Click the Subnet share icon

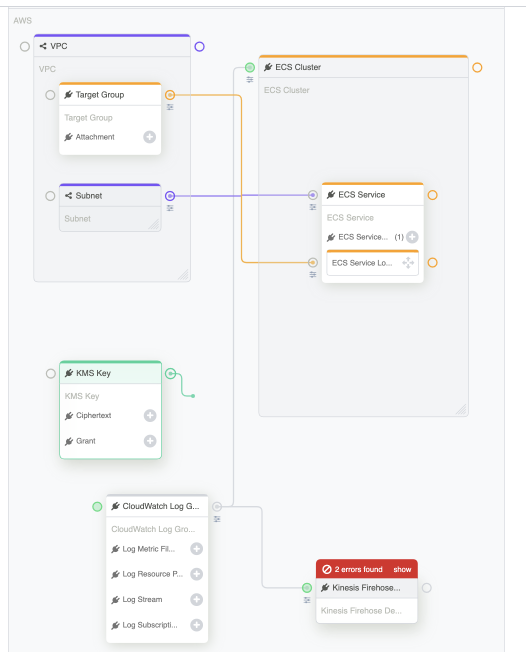coord(69,195)
